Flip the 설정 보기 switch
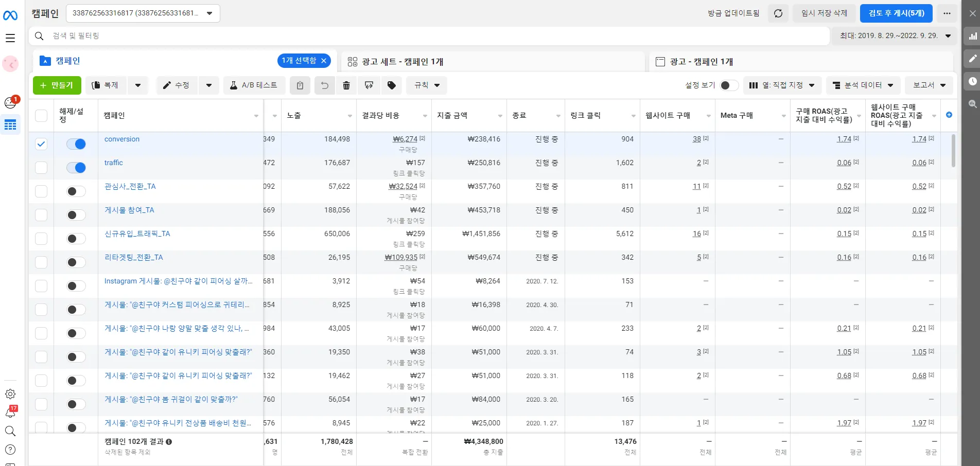 pyautogui.click(x=729, y=85)
